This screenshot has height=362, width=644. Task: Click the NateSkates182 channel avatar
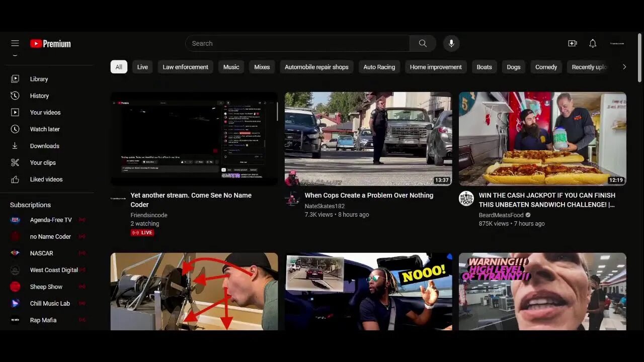tap(292, 199)
